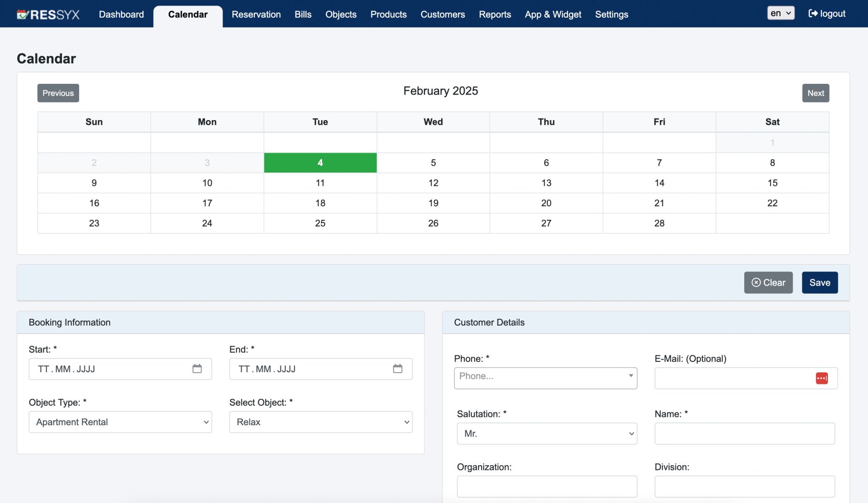This screenshot has width=868, height=503.
Task: Expand the language selector set to en
Action: (x=781, y=13)
